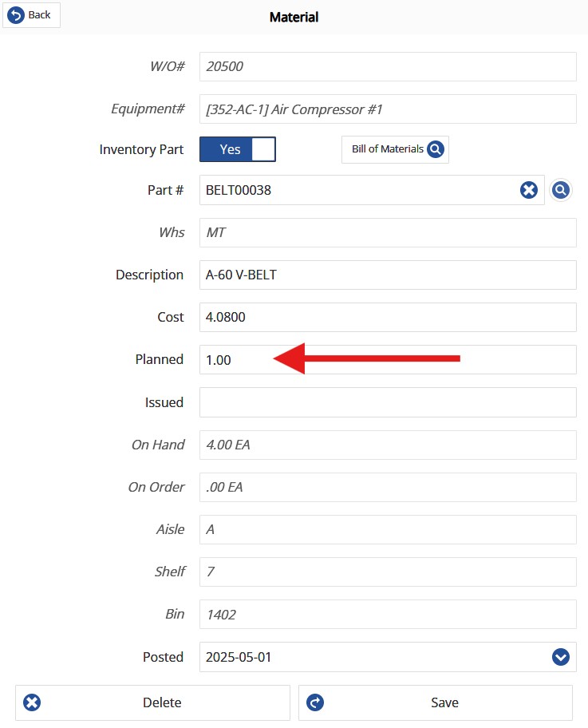Clear the Part # field with X icon
The height and width of the screenshot is (728, 588).
point(529,190)
